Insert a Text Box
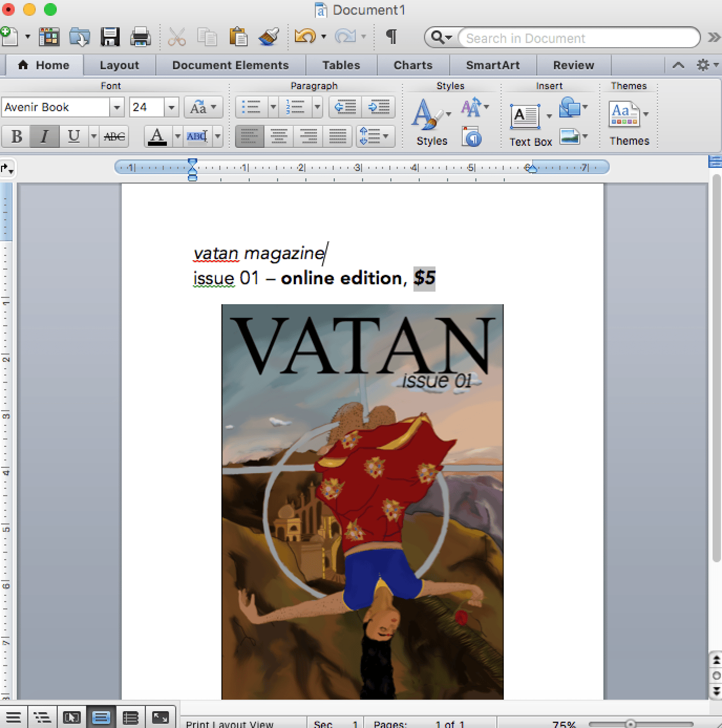 click(525, 117)
